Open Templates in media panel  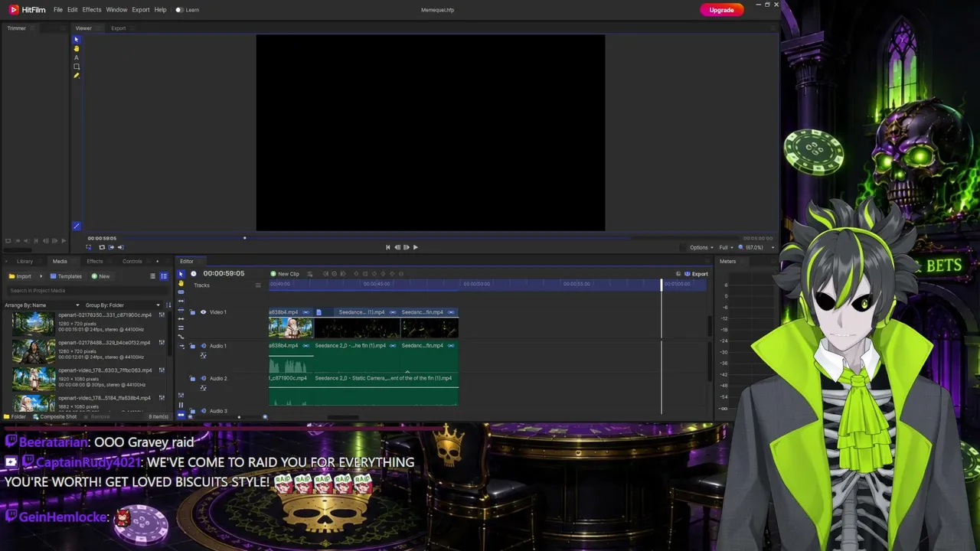coord(65,276)
